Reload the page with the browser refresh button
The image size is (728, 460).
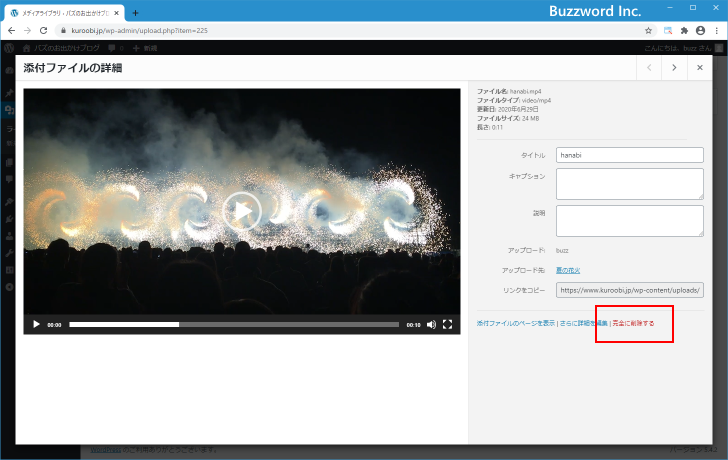point(43,31)
